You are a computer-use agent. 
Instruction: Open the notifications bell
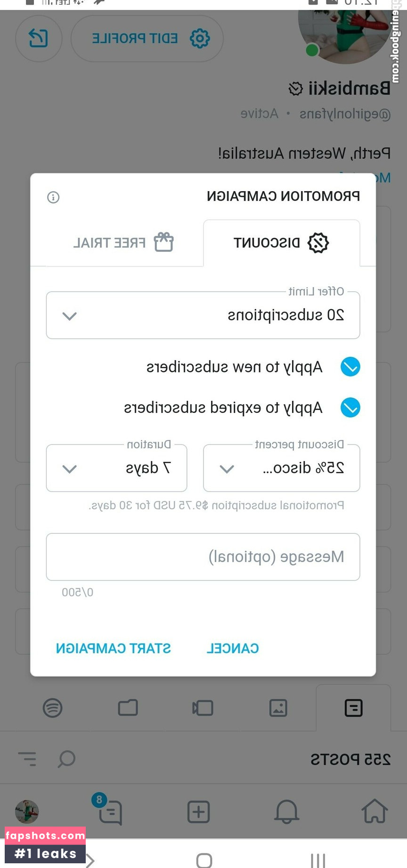click(286, 812)
